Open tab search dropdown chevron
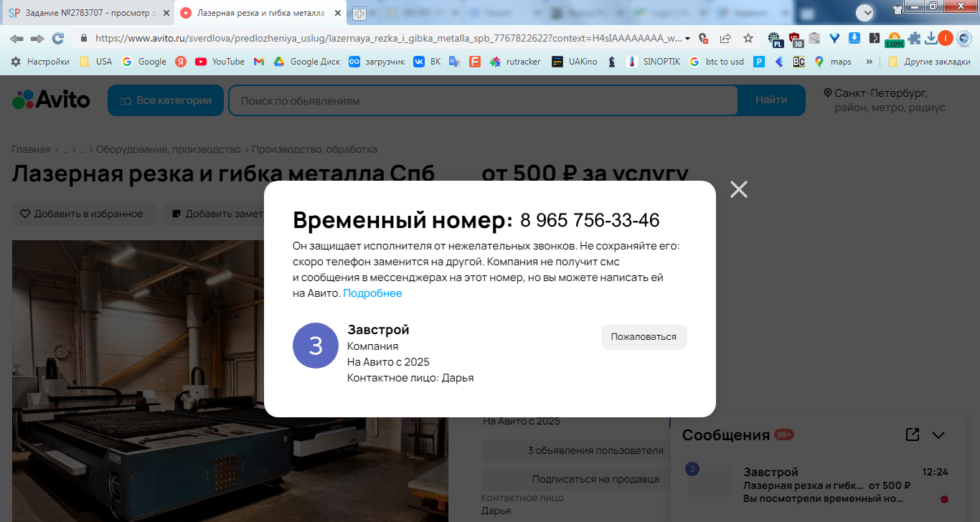The width and height of the screenshot is (980, 522). point(866,12)
